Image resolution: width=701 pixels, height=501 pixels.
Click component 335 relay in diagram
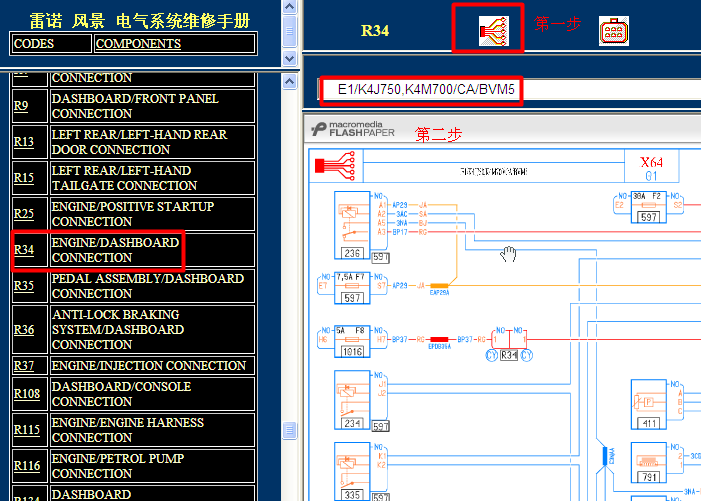(x=352, y=472)
